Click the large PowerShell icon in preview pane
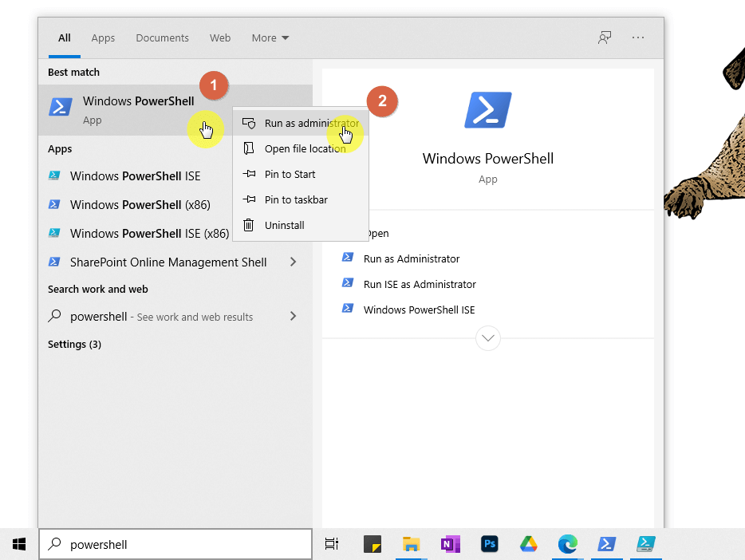745x560 pixels. pos(488,110)
